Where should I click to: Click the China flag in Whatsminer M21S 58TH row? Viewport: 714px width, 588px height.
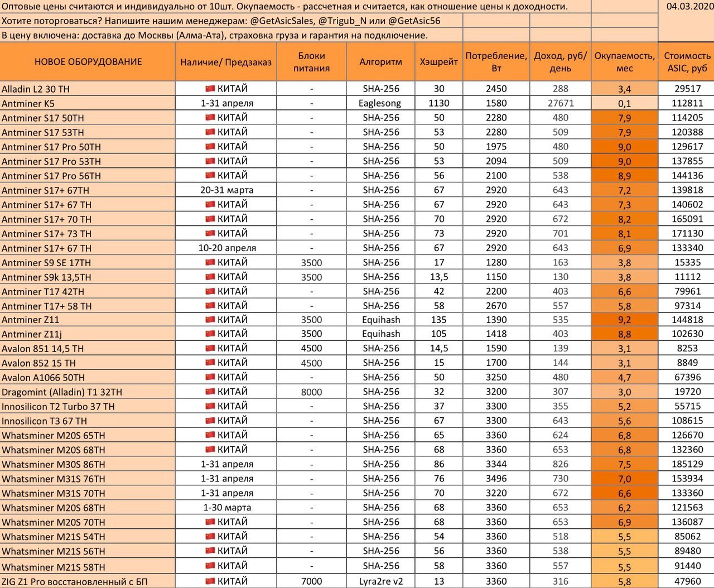tap(210, 566)
